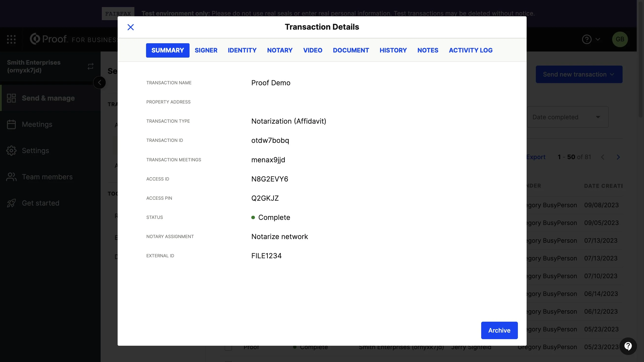This screenshot has width=644, height=362.
Task: Click Notarization (Affidavit) transaction type
Action: (x=288, y=121)
